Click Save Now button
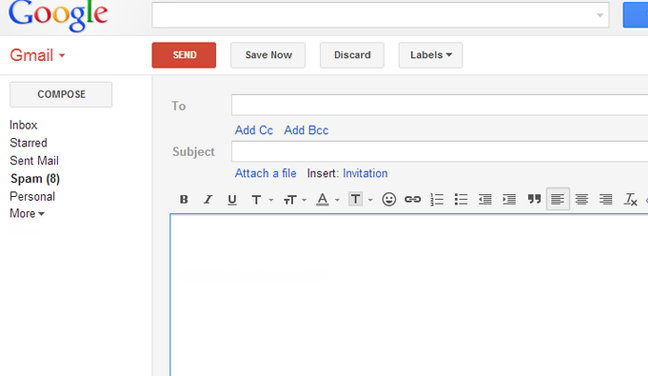The width and height of the screenshot is (648, 376). [x=268, y=55]
